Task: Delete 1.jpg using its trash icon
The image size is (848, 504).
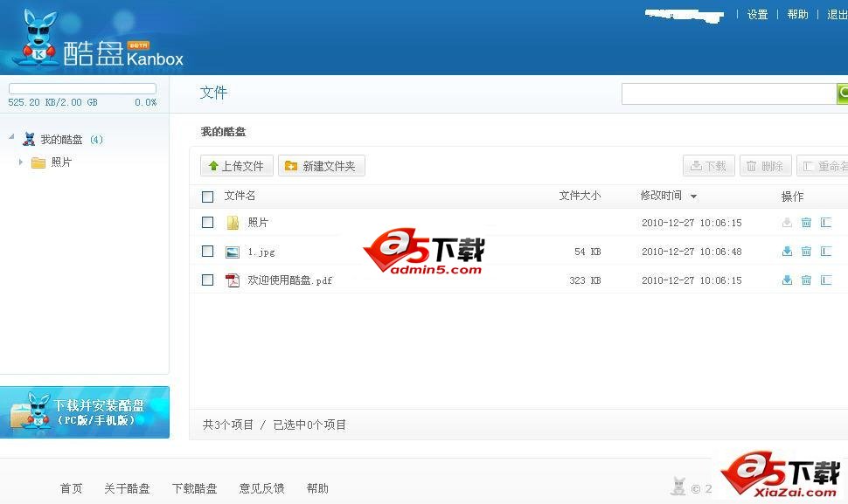Action: [x=806, y=251]
